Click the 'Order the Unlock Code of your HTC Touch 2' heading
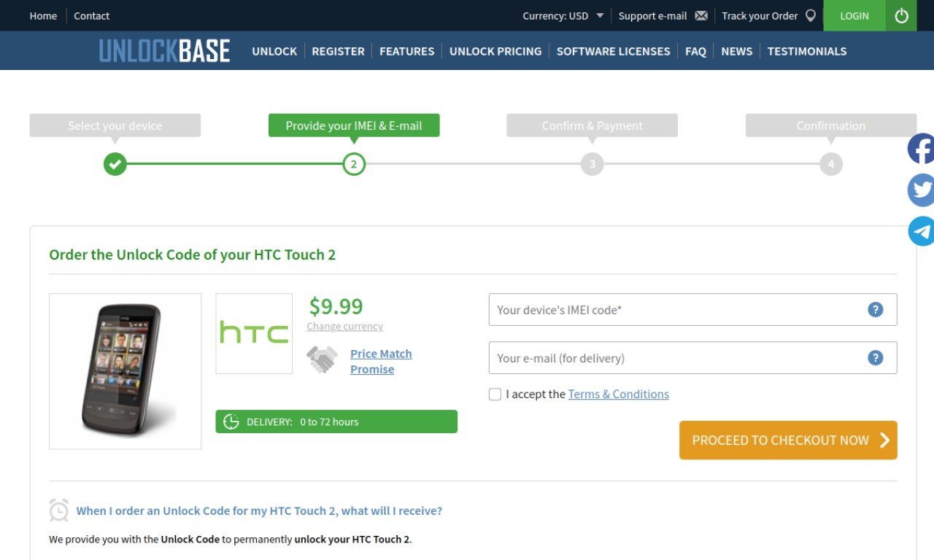 [x=192, y=254]
